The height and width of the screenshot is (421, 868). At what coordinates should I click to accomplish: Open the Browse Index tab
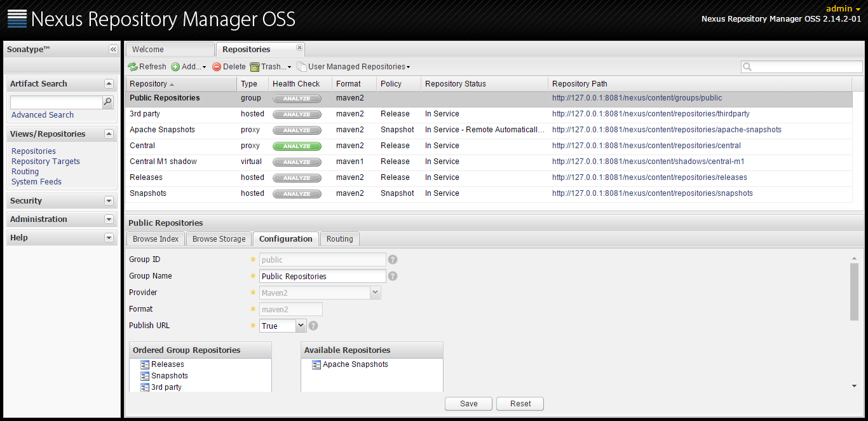[x=156, y=239]
